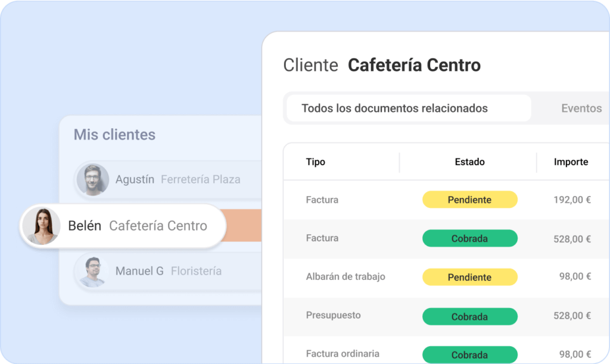This screenshot has height=364, width=610.
Task: Click Cobrada status badge for Presupuesto
Action: 469,316
